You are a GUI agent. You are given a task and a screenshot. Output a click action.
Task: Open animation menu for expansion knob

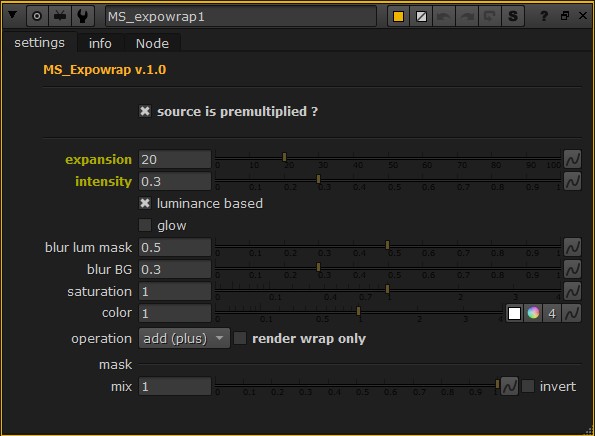pos(572,159)
